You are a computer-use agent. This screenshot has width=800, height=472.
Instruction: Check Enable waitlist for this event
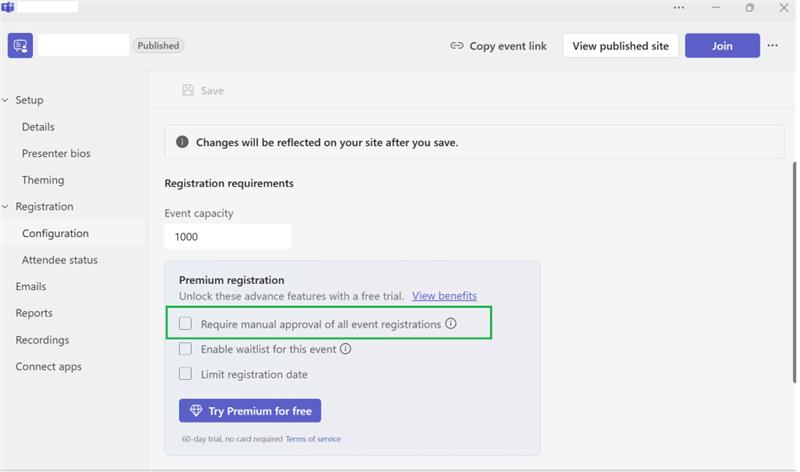point(185,349)
